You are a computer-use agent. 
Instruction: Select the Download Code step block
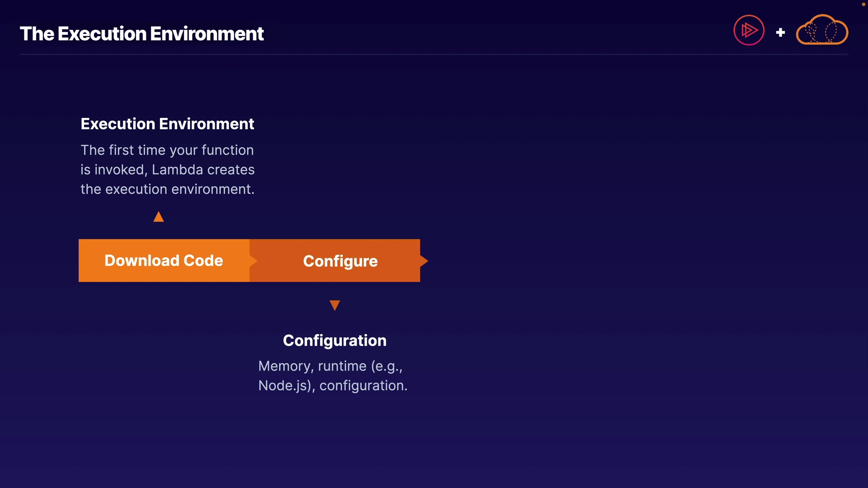pos(164,261)
